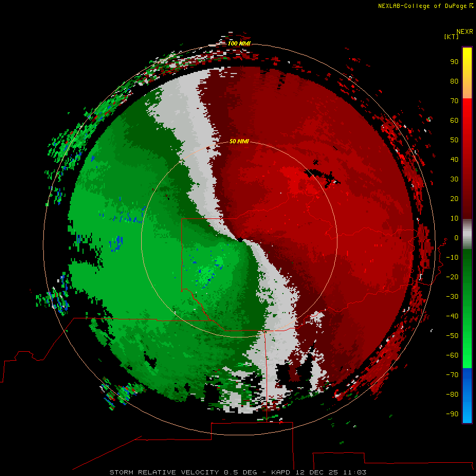Screen dimensions: 476x476
Task: Click the -10 value on the velocity scale
Action: tap(452, 258)
